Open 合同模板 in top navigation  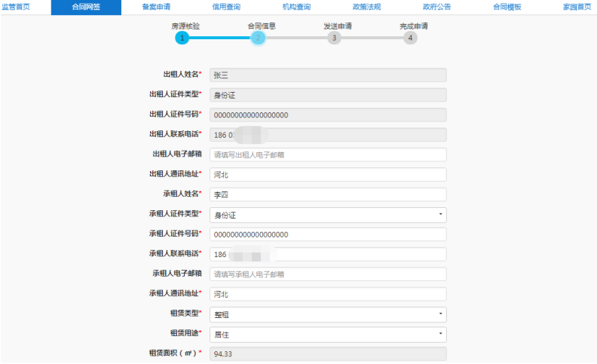point(507,7)
